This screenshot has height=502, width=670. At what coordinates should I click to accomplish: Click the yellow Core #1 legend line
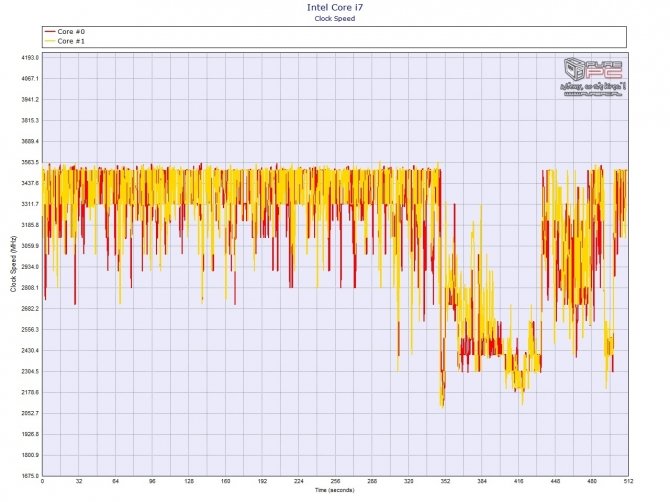50,41
